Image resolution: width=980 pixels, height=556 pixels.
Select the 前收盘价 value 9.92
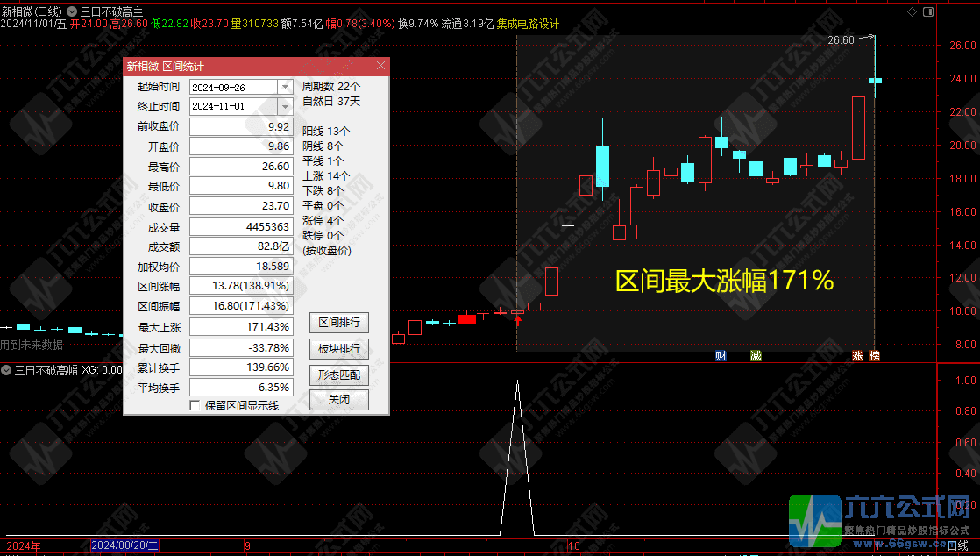coord(241,127)
